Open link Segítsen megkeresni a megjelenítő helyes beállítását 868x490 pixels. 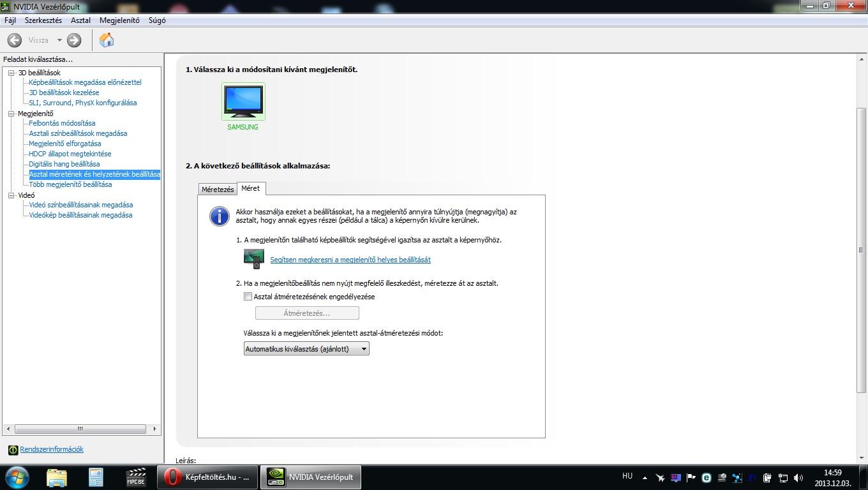click(350, 260)
